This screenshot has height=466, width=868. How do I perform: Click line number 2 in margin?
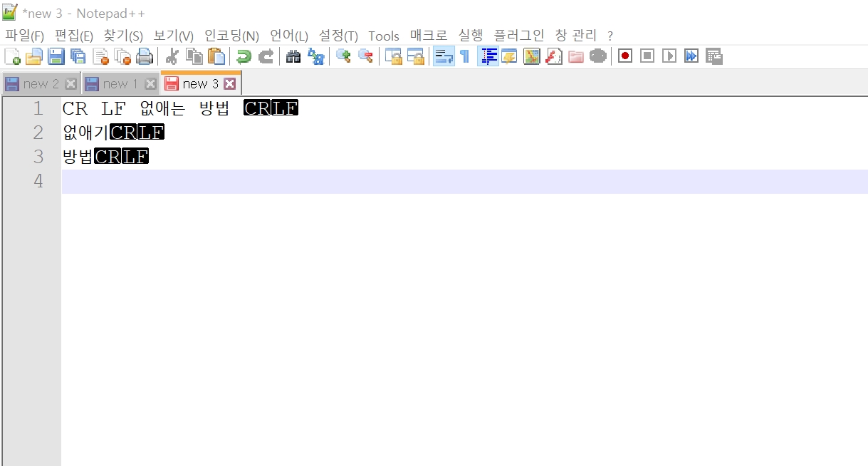tap(38, 133)
